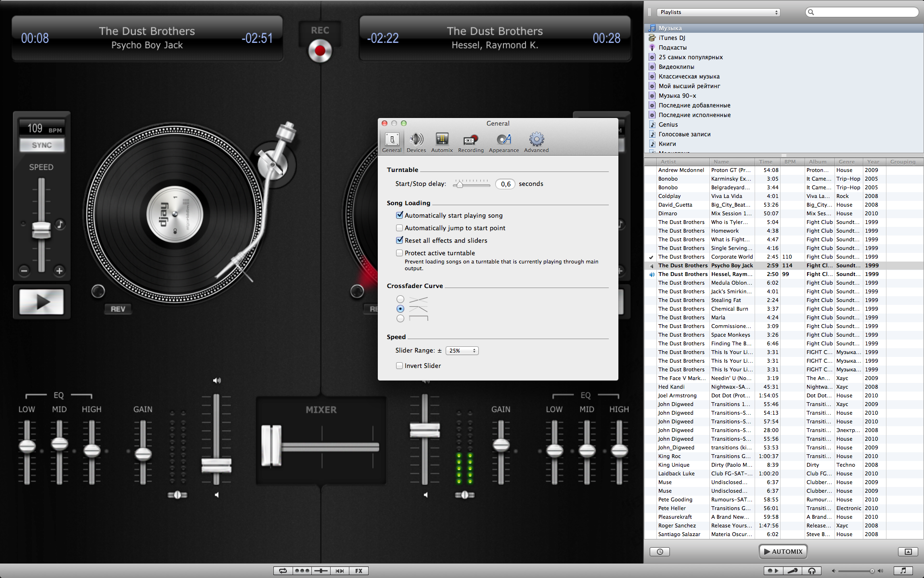Click the record/play automix toolbar icon
924x578 pixels.
coord(773,571)
